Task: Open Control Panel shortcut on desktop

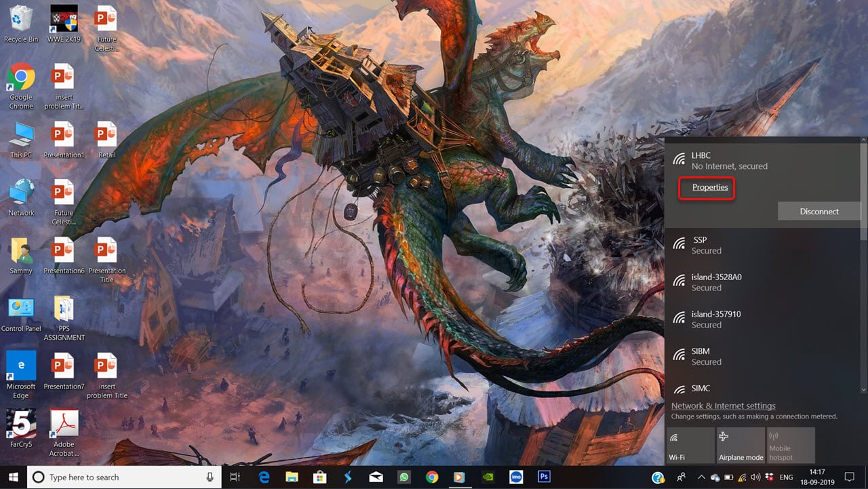Action: 21,313
